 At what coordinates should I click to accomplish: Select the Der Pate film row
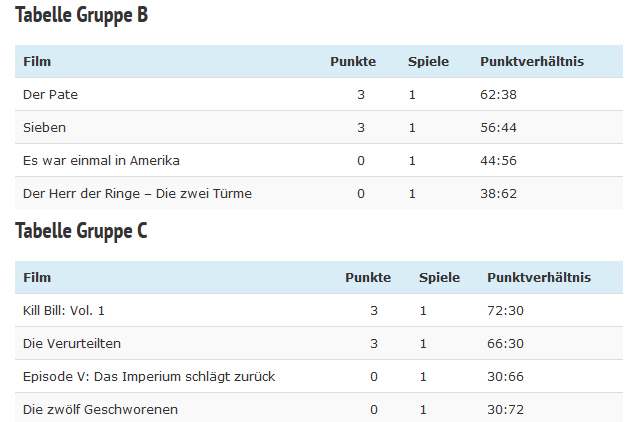50,95
